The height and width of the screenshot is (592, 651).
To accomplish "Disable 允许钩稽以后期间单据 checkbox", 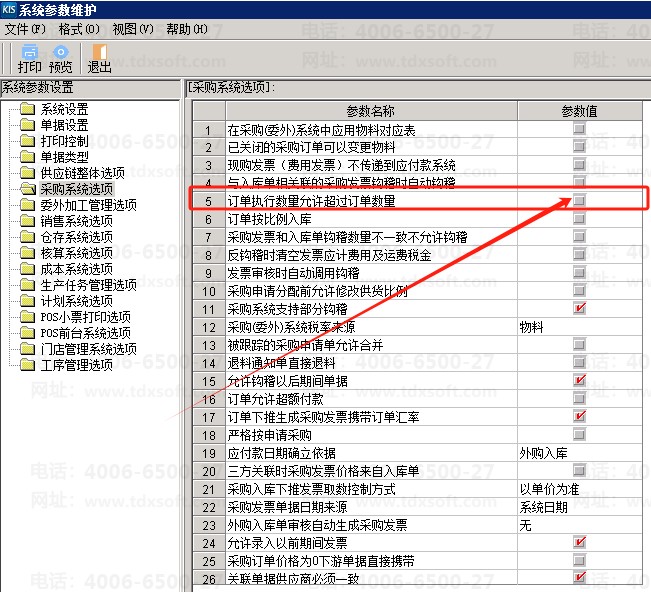I will pyautogui.click(x=580, y=381).
